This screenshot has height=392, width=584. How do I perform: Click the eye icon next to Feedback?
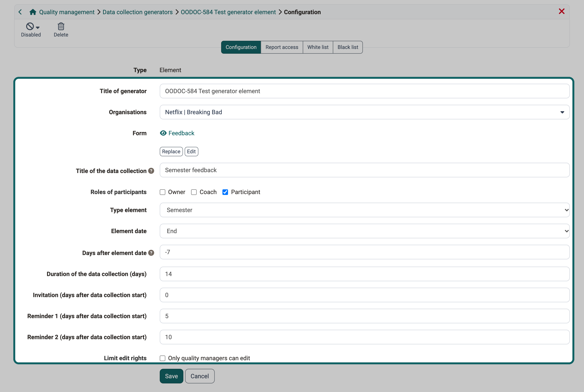click(163, 133)
